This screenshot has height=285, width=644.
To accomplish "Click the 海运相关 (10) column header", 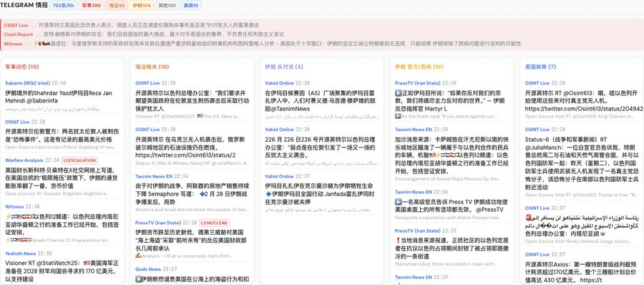I will pos(152,67).
